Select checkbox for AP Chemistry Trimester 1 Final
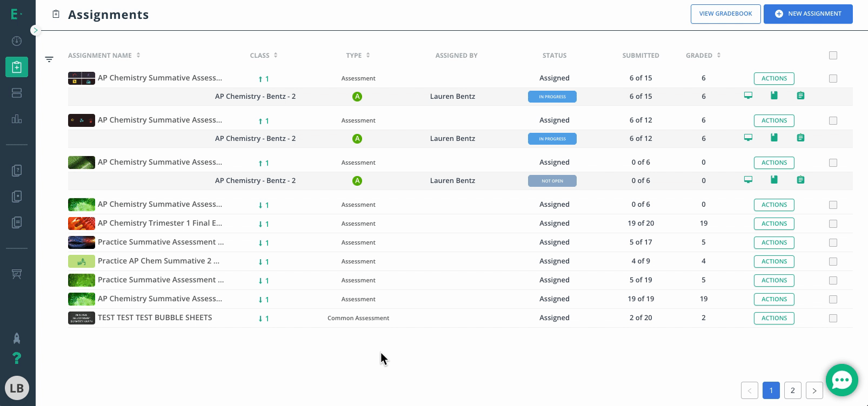The image size is (868, 406). point(833,224)
